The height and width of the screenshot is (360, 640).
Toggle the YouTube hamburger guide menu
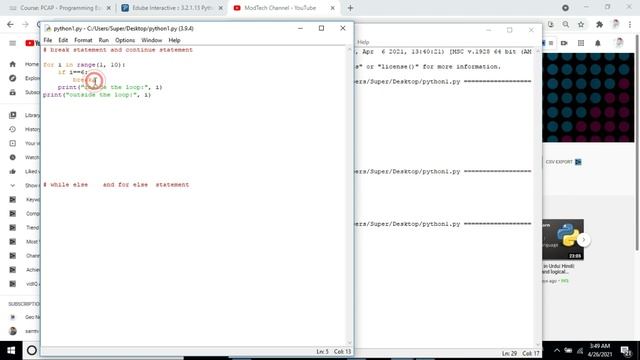point(13,43)
